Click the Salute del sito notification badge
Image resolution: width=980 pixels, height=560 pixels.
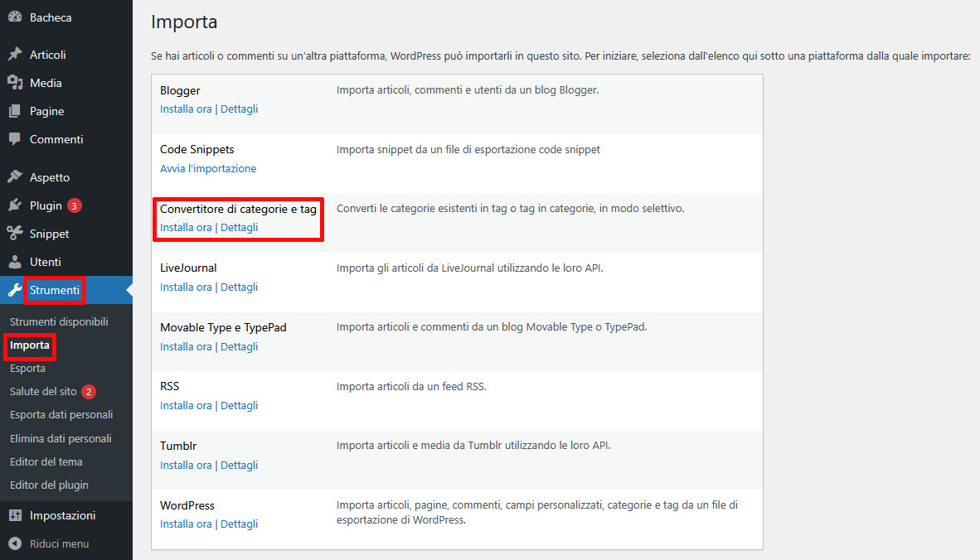click(x=89, y=392)
